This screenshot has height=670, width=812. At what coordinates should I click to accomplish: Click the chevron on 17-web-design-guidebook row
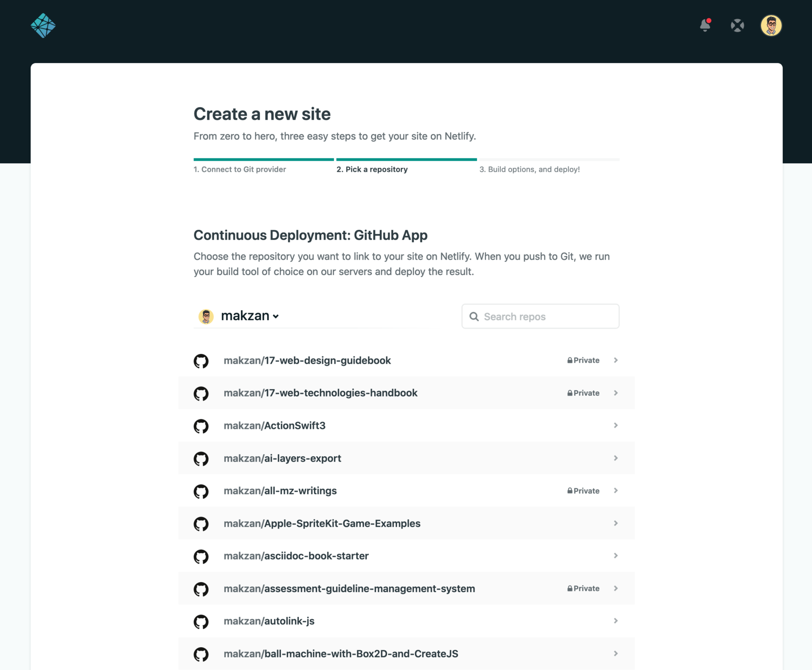[x=615, y=360]
